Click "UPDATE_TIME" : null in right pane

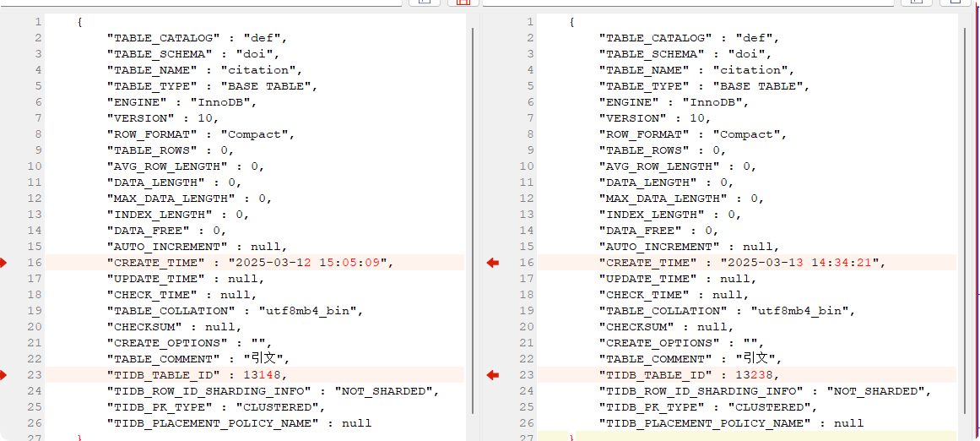(678, 278)
